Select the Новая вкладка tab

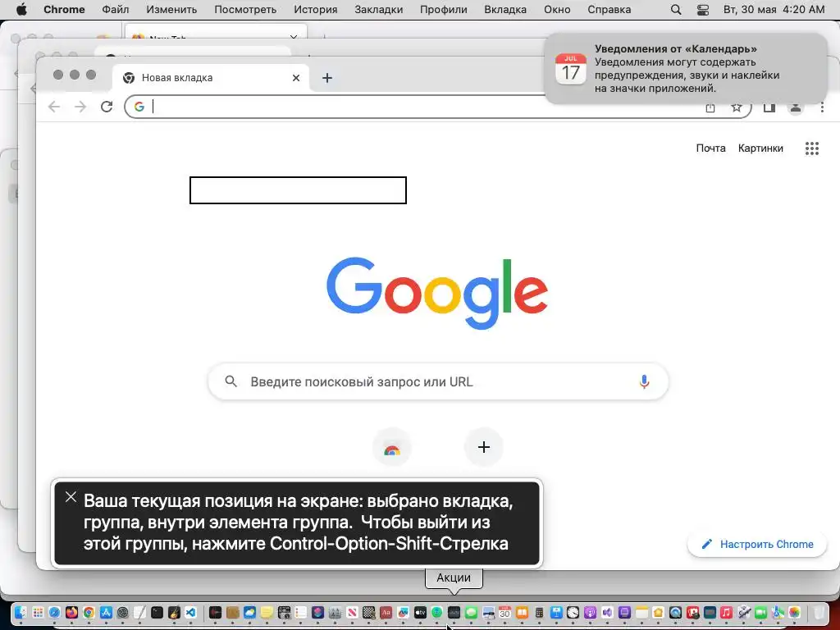[211, 78]
